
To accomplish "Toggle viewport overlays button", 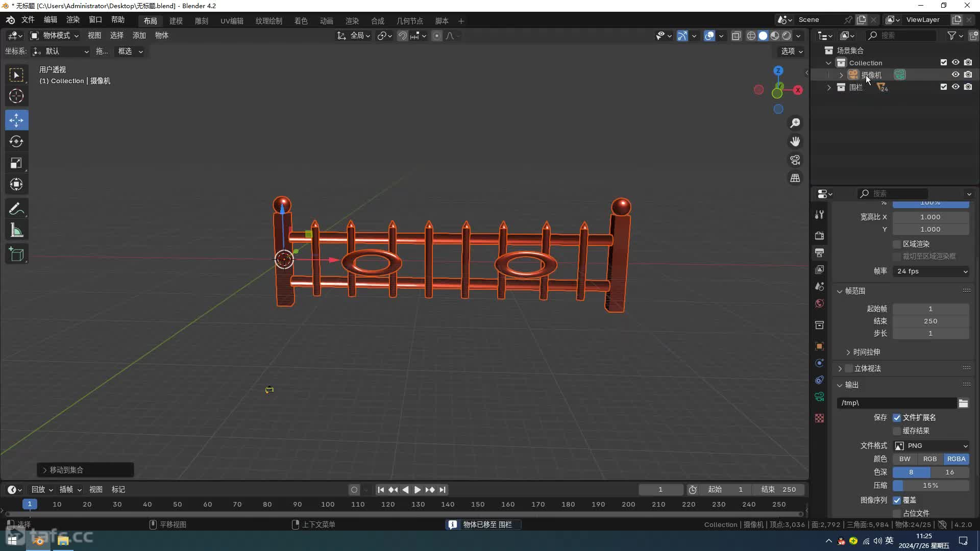I will 709,36.
